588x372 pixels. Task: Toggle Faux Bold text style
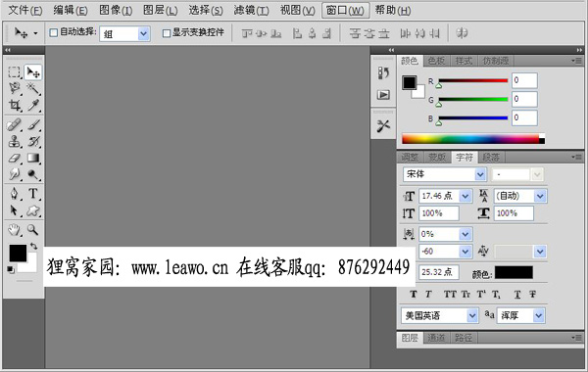tap(414, 295)
